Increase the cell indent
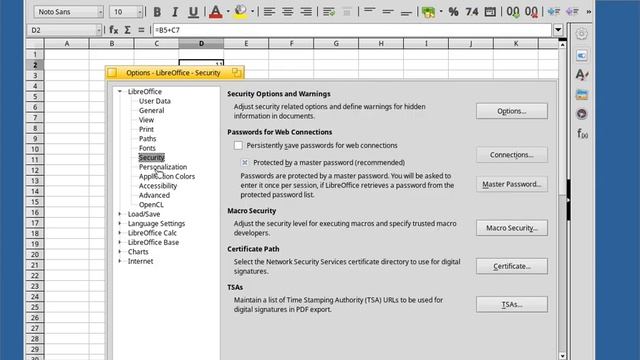The height and width of the screenshot is (360, 640). (x=553, y=12)
